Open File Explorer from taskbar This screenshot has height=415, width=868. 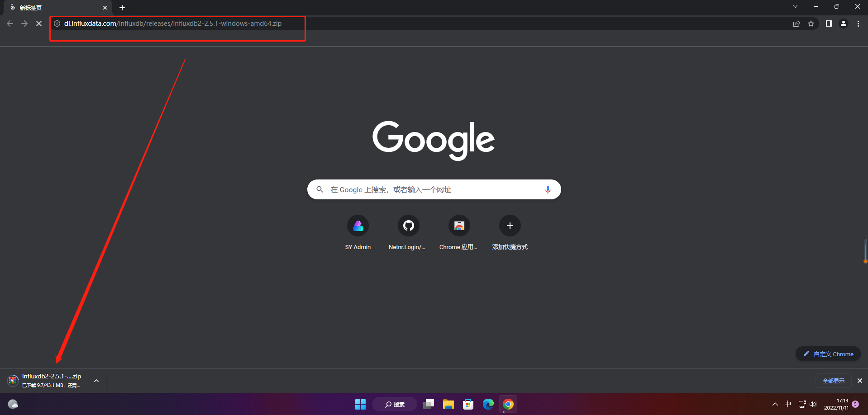[x=448, y=404]
